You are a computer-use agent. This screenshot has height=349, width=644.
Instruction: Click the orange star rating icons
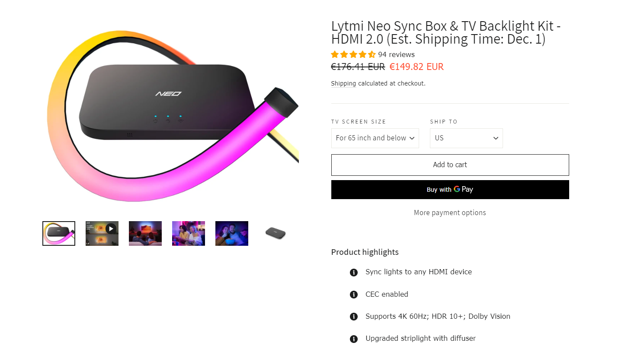pos(353,55)
